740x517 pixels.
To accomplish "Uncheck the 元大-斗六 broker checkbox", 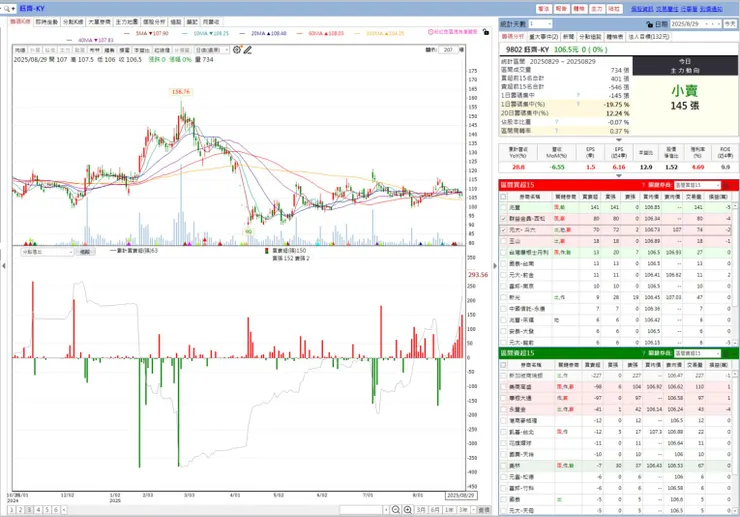I will coord(504,230).
